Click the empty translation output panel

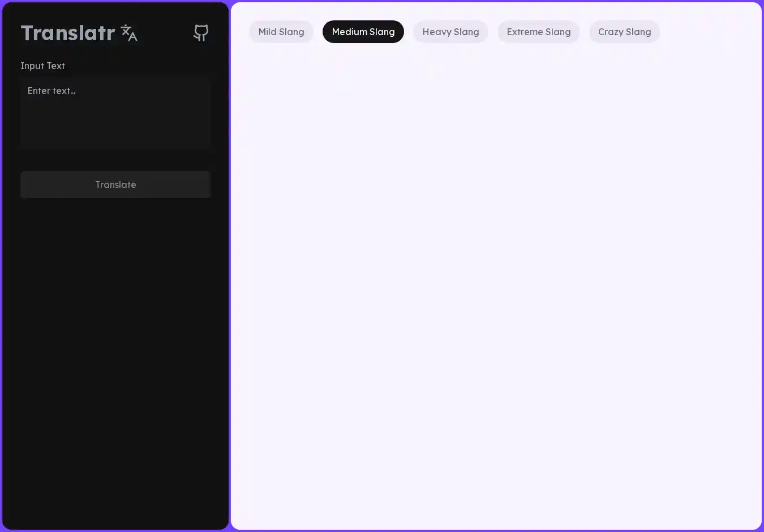pyautogui.click(x=496, y=283)
